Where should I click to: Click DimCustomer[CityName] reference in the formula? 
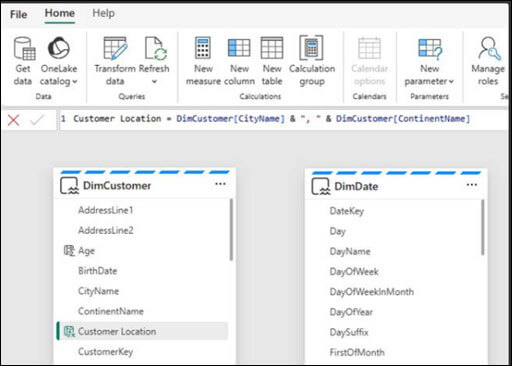pyautogui.click(x=230, y=119)
